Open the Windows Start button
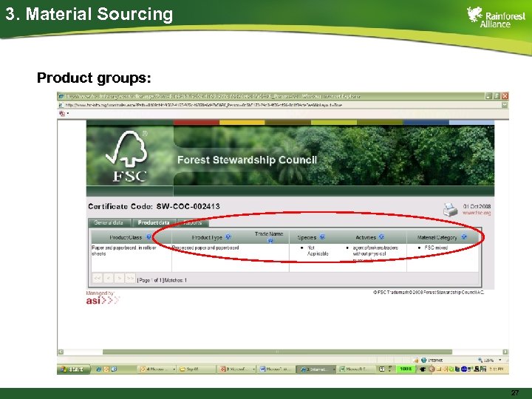The width and height of the screenshot is (532, 399). [x=74, y=369]
